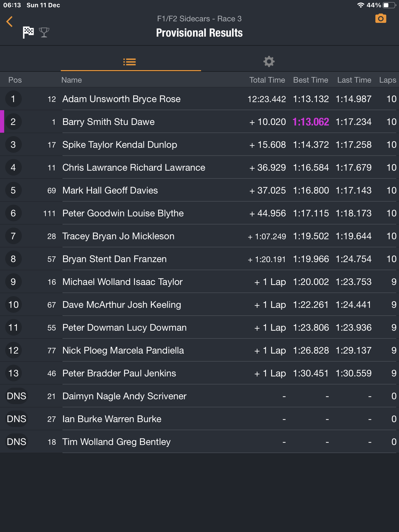Screen dimensions: 399x532
Task: Tap Ian Burke Warren Burke entry
Action: pos(112,419)
